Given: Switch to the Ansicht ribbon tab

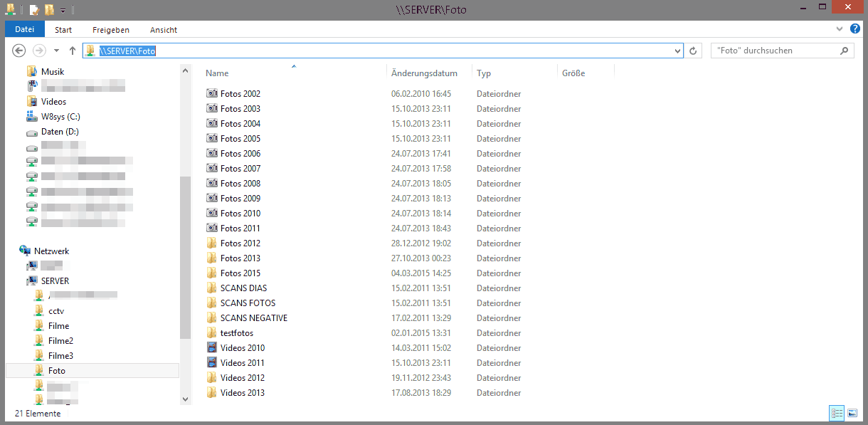Looking at the screenshot, I should coord(164,29).
